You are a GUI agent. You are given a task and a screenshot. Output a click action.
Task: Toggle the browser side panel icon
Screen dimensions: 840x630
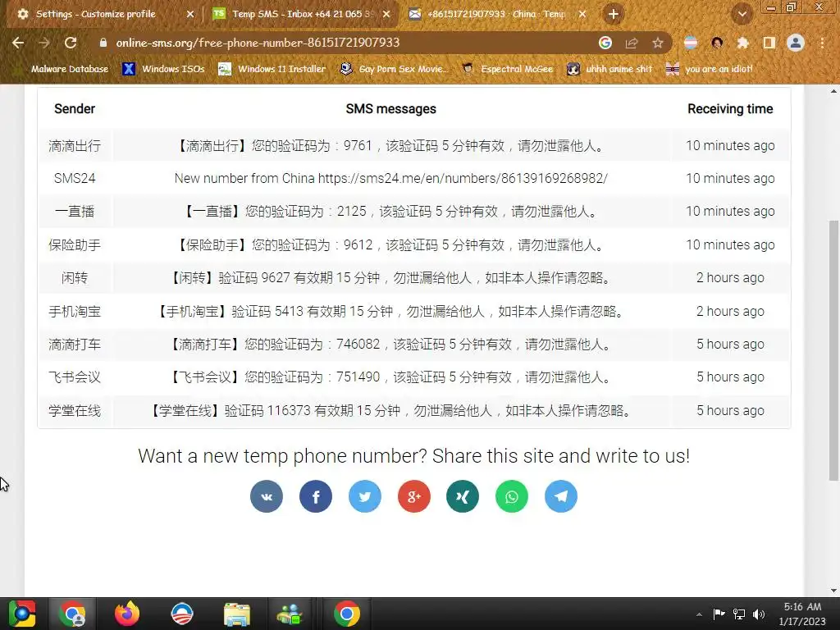point(769,43)
